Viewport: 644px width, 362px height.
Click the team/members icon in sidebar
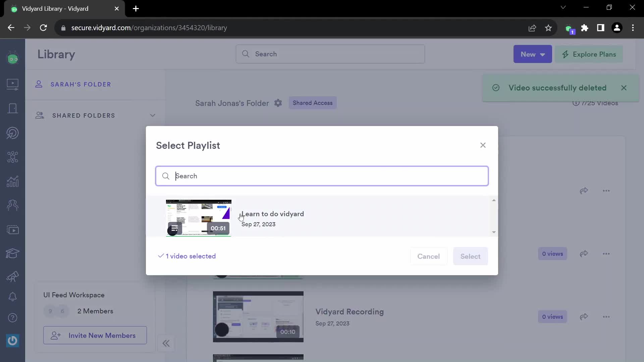tap(12, 205)
